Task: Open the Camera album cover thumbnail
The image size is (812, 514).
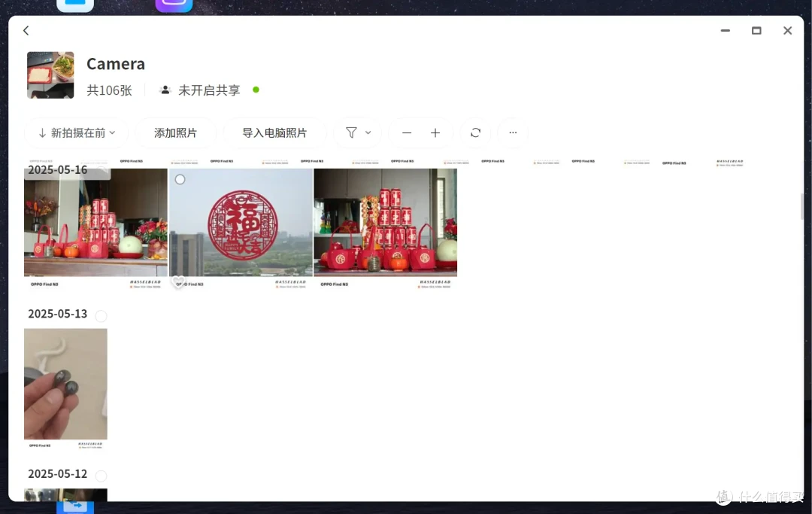Action: (50, 75)
